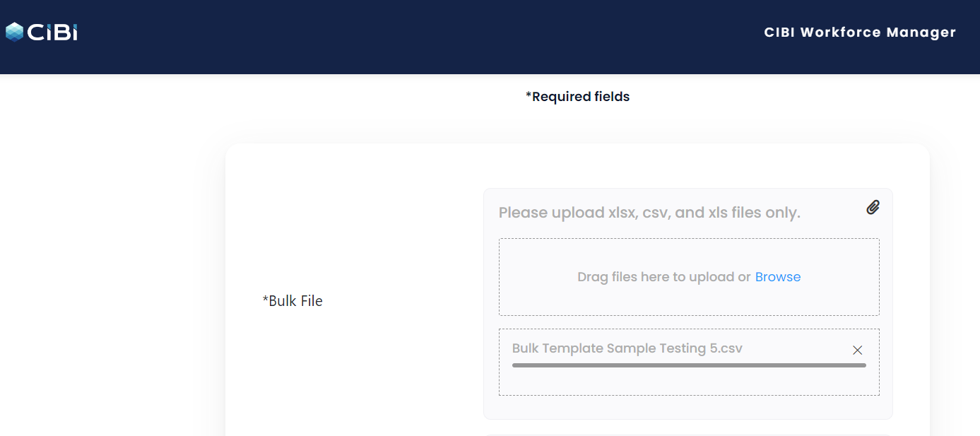The image size is (980, 436).
Task: Open the file picker via Browse link
Action: 778,277
